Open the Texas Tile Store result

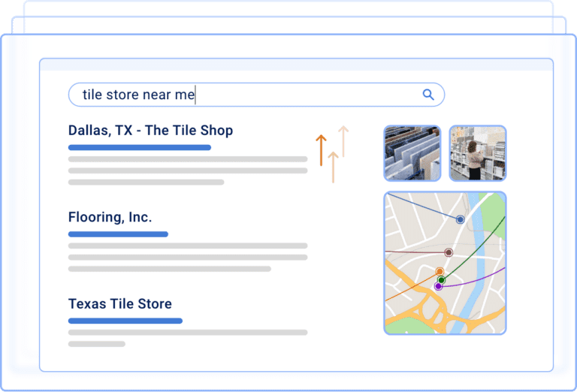[x=119, y=304]
